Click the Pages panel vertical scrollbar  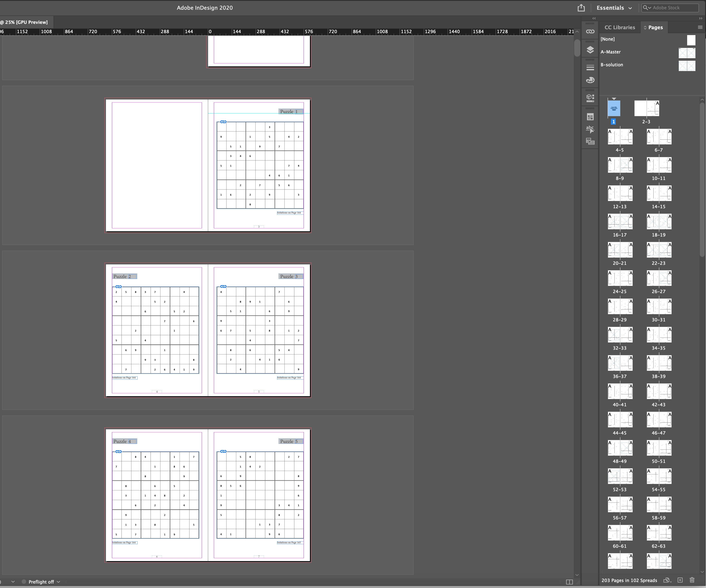pos(702,180)
